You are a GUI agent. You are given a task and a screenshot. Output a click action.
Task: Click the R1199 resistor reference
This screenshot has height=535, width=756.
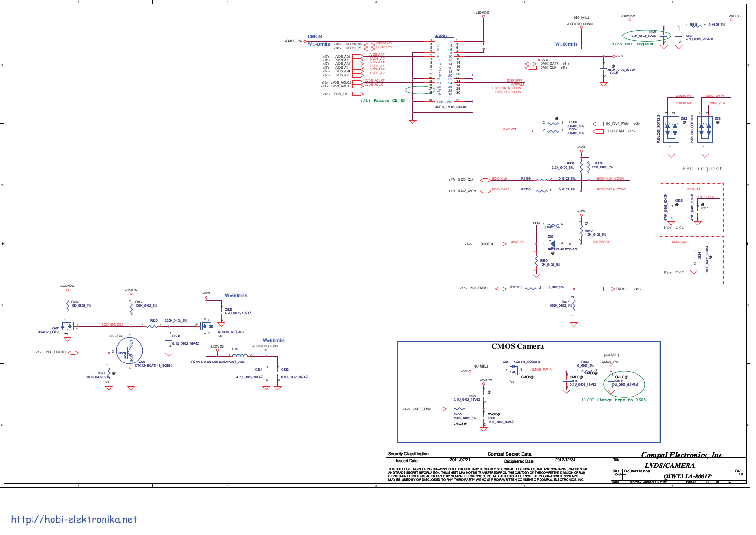coord(525,179)
